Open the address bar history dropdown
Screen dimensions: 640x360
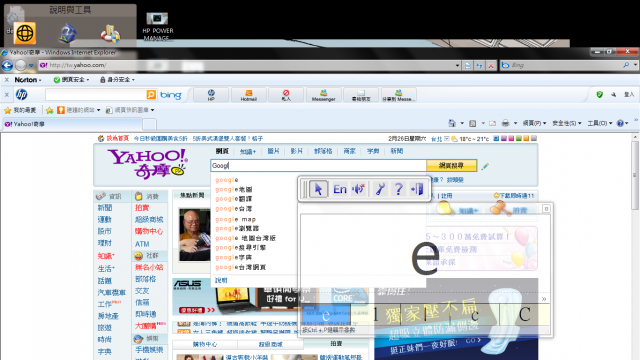[x=458, y=65]
